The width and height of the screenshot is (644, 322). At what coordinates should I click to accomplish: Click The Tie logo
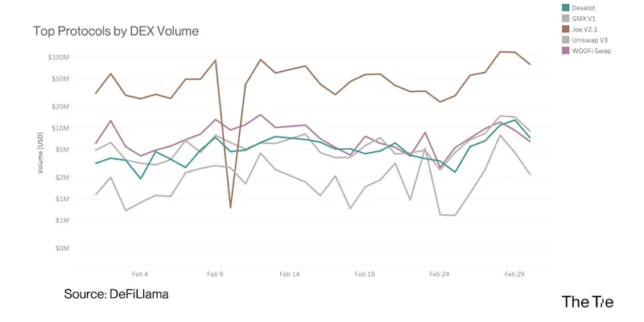(588, 301)
